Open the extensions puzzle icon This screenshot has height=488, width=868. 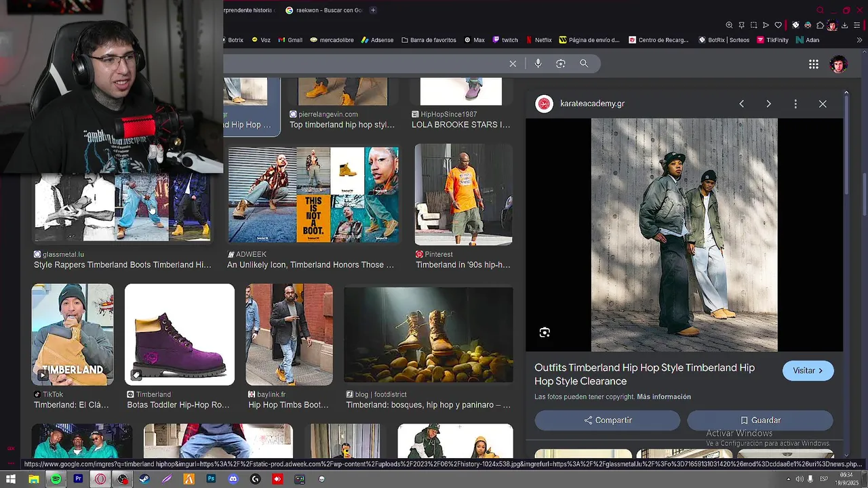tap(820, 25)
